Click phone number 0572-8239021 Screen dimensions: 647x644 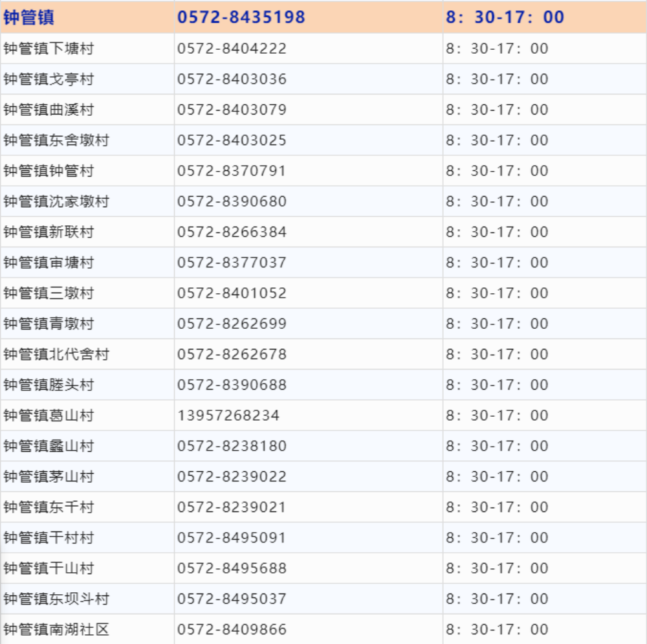pyautogui.click(x=232, y=507)
